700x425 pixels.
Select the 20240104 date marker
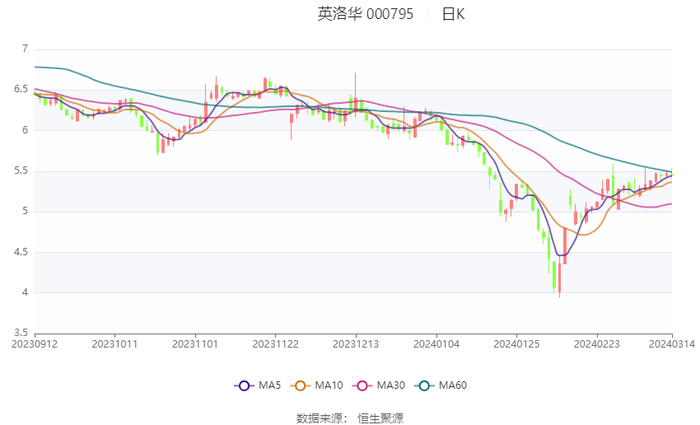tap(436, 344)
